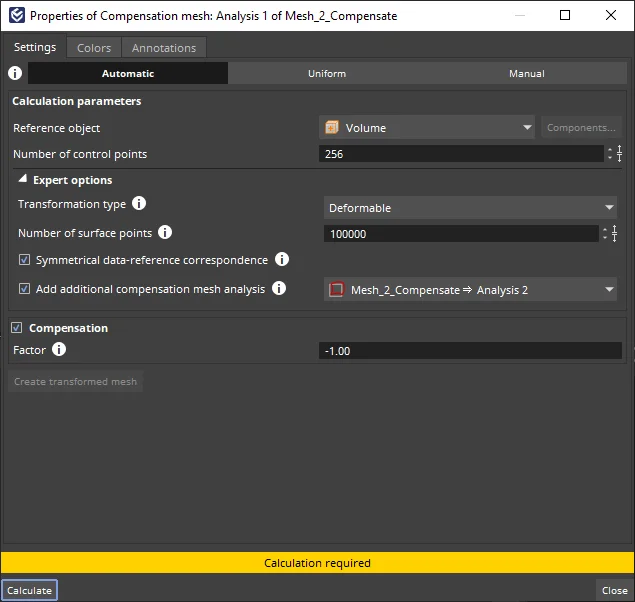Toggle Symmetrical data-reference correspondence checkbox
This screenshot has width=635, height=602.
click(x=24, y=260)
